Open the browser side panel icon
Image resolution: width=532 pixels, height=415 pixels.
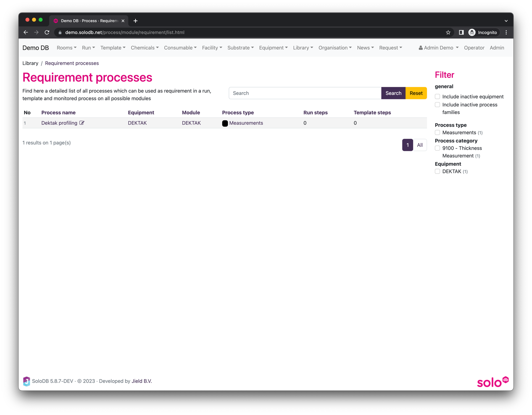pyautogui.click(x=461, y=32)
